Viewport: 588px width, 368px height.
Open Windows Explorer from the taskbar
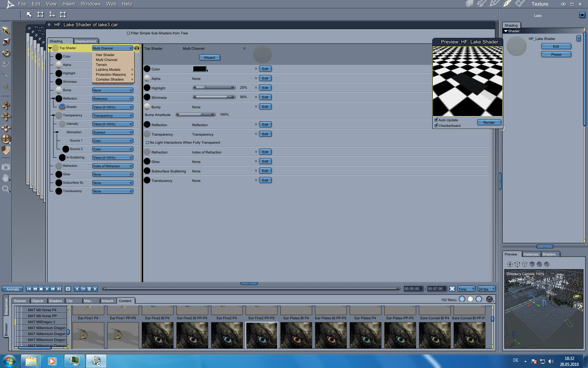31,361
